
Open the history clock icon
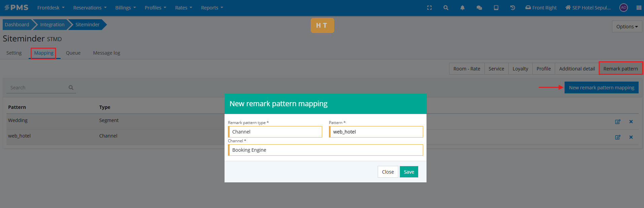(512, 8)
